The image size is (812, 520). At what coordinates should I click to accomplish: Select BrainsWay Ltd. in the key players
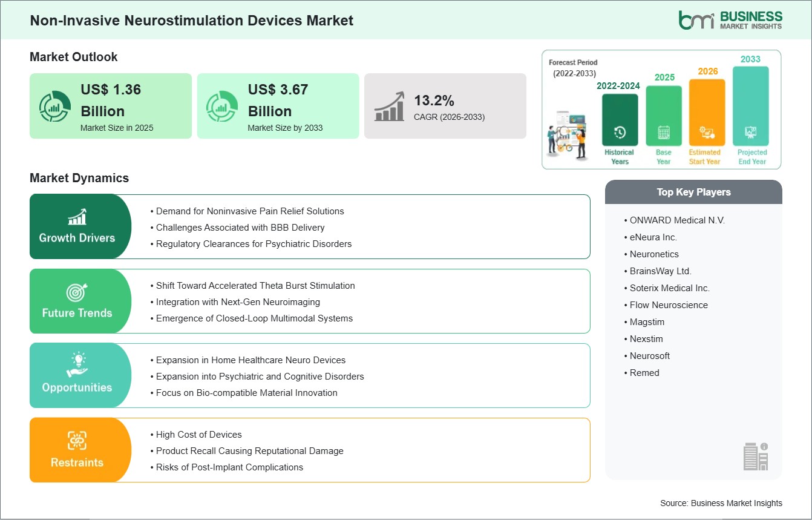pyautogui.click(x=661, y=271)
